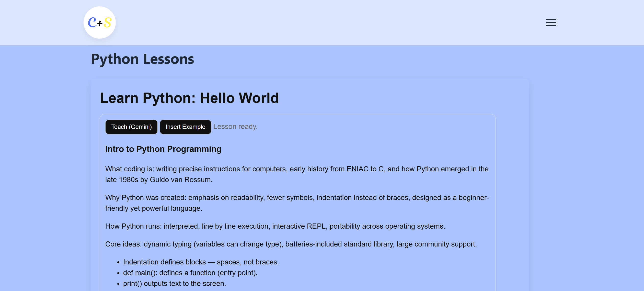Click the 'Lesson ready.' status text
The height and width of the screenshot is (291, 644).
coord(235,127)
